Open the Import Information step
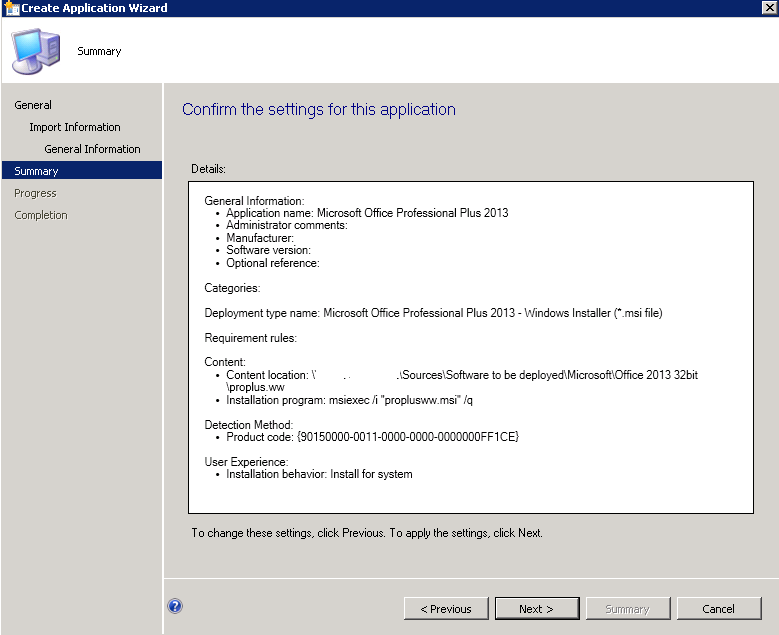 tap(75, 127)
